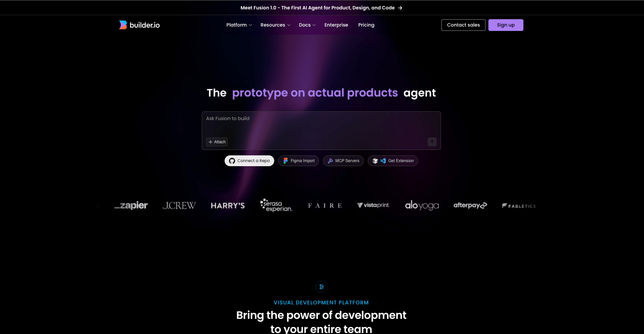The height and width of the screenshot is (334, 644).
Task: Submit prompt with the up-arrow send icon
Action: click(x=432, y=142)
